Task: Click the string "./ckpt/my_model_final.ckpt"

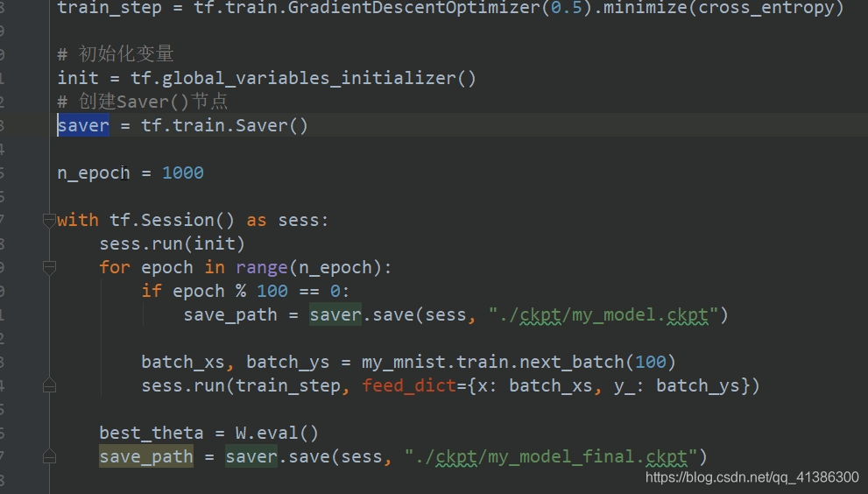Action: click(550, 457)
